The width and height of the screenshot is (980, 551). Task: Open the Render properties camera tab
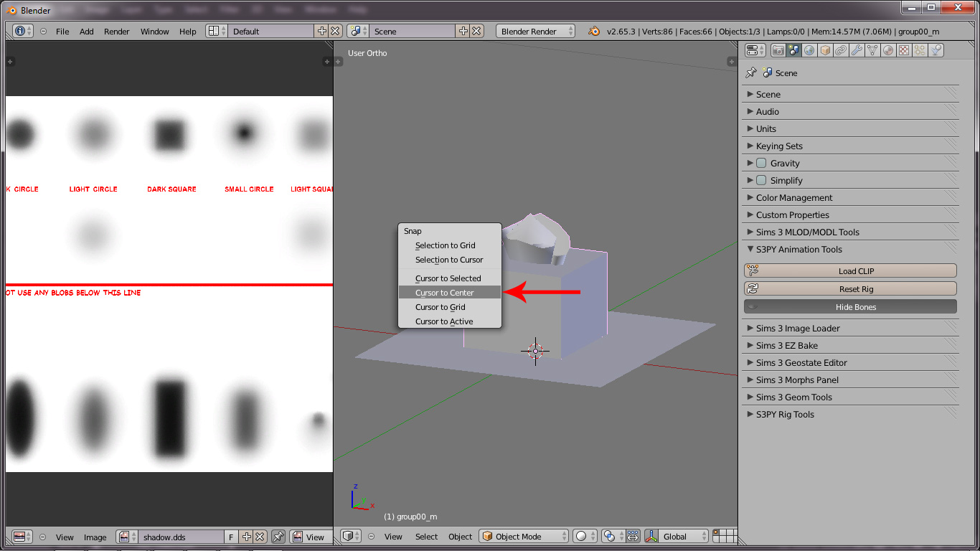point(778,50)
